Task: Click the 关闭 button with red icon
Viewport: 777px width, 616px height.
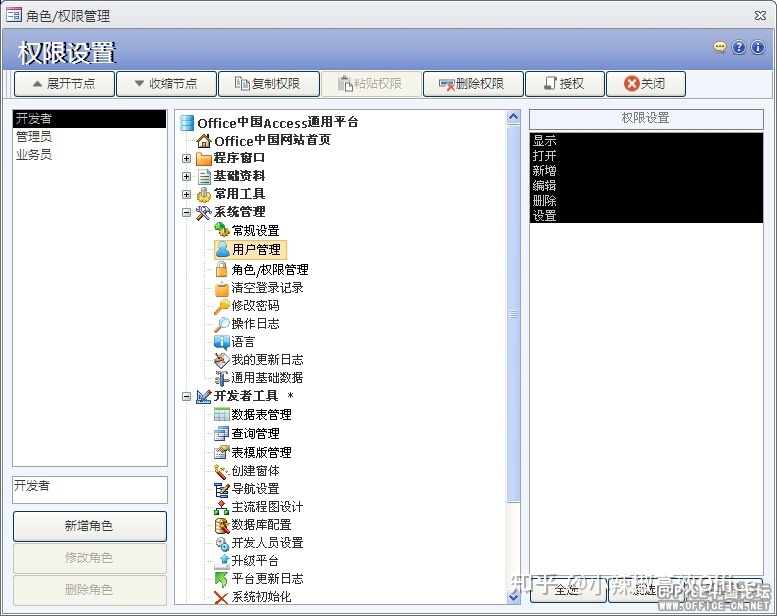Action: tap(646, 84)
